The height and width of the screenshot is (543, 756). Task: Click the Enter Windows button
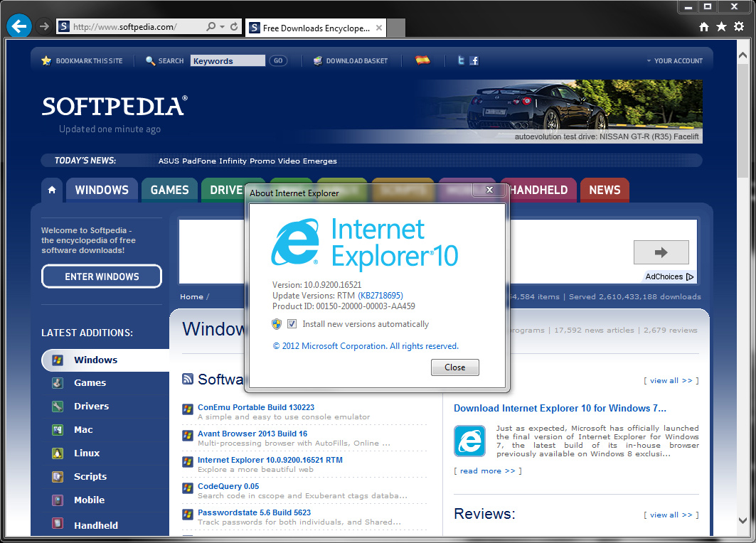(102, 276)
